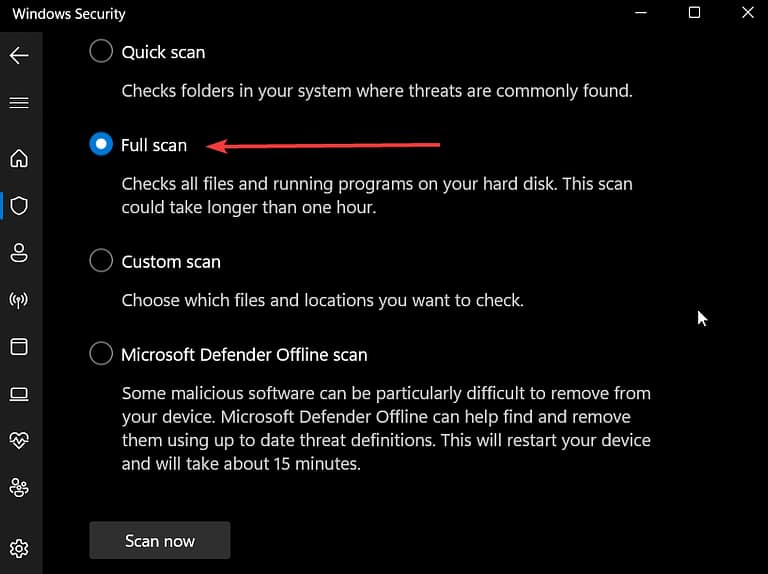Image resolution: width=768 pixels, height=574 pixels.
Task: Go back using the back arrow
Action: 19,56
